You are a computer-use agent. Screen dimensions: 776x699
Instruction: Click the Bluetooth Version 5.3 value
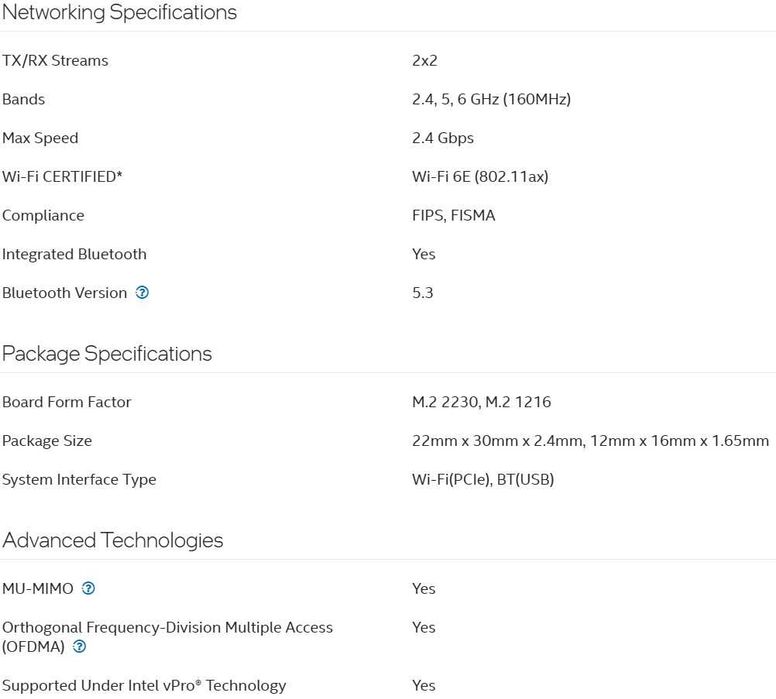[422, 293]
